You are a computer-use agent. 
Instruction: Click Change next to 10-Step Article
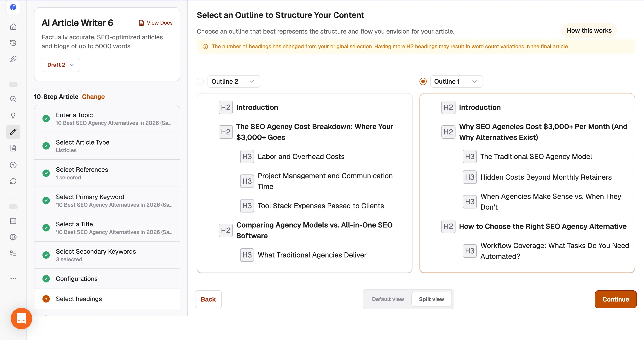tap(93, 97)
